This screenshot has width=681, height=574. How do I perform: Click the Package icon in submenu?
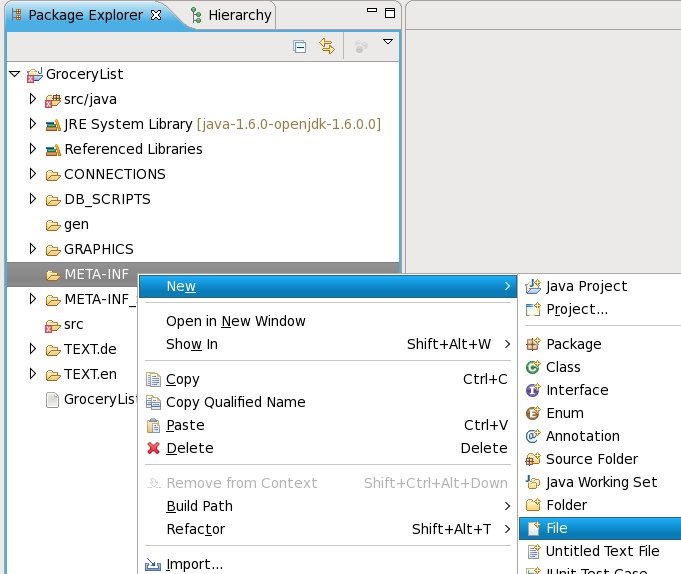tap(533, 344)
